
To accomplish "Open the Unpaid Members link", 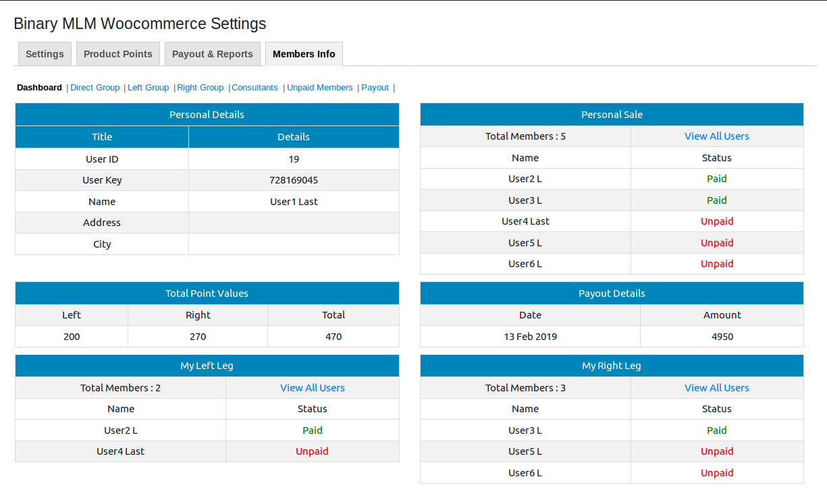I will point(319,88).
